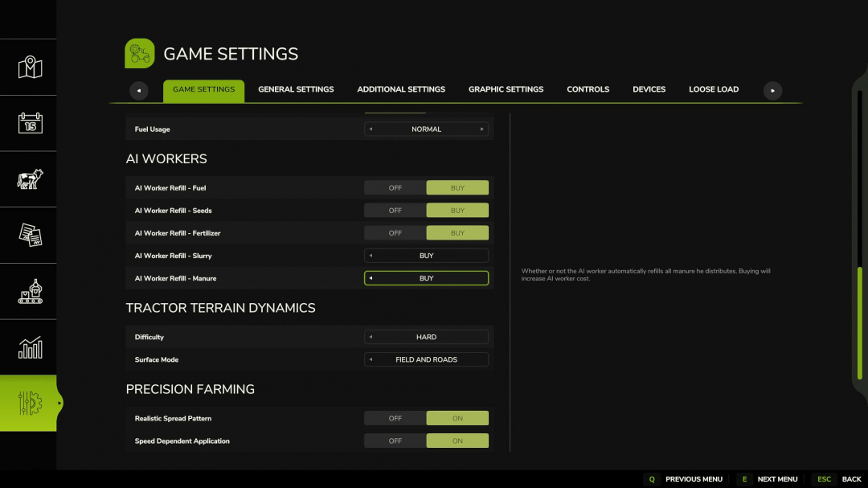Click the AI Worker Refill - Slurry label
868x488 pixels.
[174, 256]
